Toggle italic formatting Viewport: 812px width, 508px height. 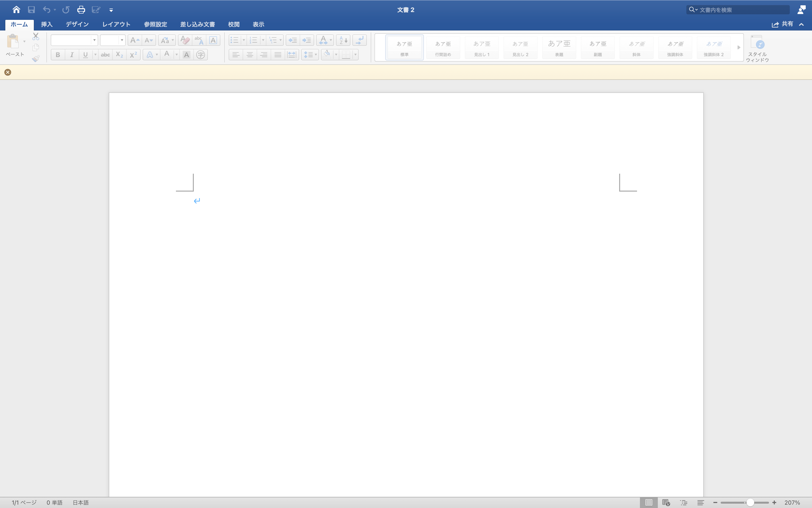pos(72,55)
